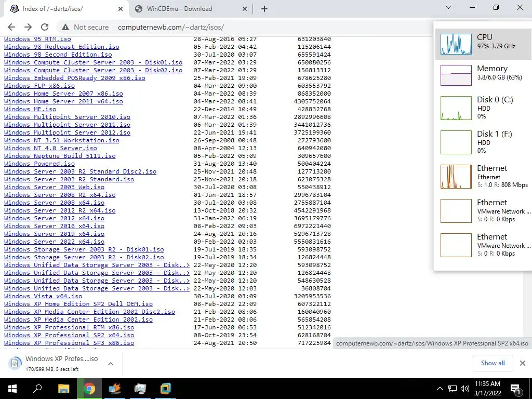Go back using the browser back arrow
Image resolution: width=532 pixels, height=399 pixels.
click(11, 27)
